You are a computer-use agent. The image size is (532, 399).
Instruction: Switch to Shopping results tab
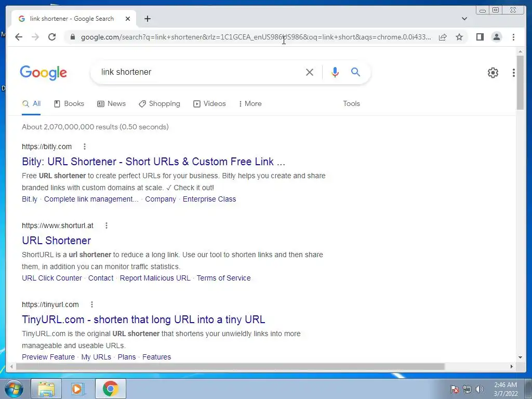click(x=159, y=104)
